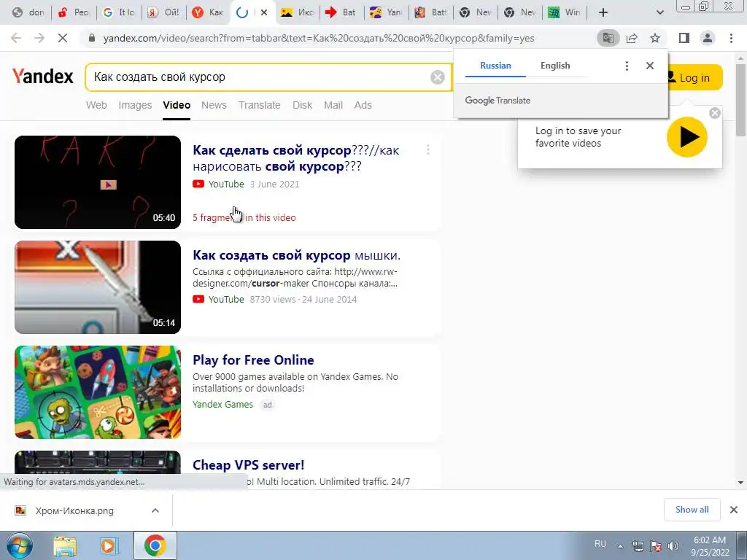The width and height of the screenshot is (747, 560).
Task: Clear the Yandex search field text
Action: tap(438, 77)
